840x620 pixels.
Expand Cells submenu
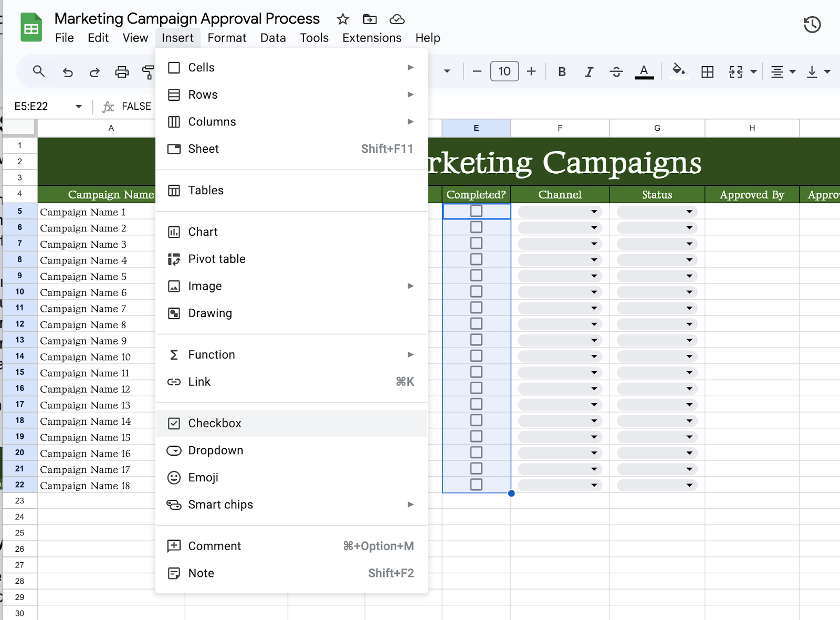click(291, 68)
